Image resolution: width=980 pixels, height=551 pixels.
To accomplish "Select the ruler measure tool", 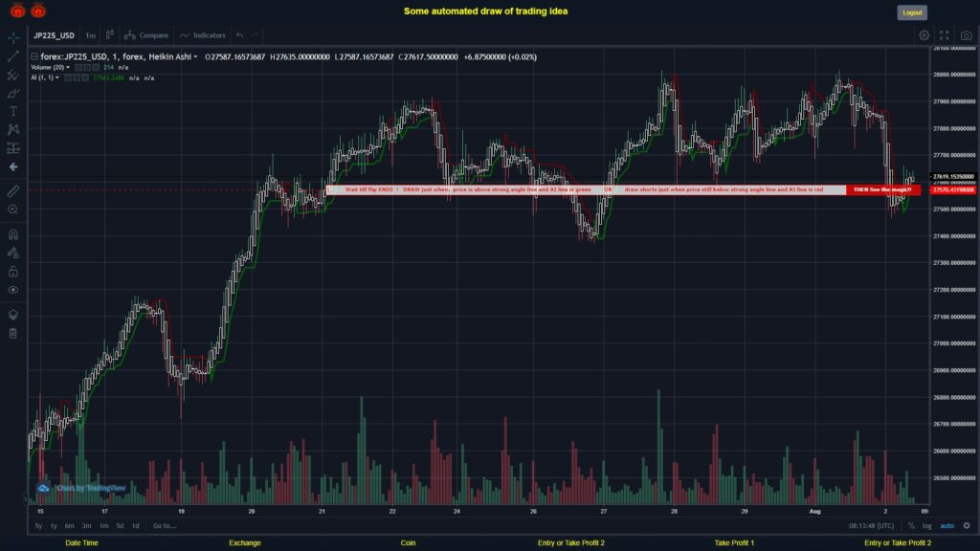I will (13, 191).
